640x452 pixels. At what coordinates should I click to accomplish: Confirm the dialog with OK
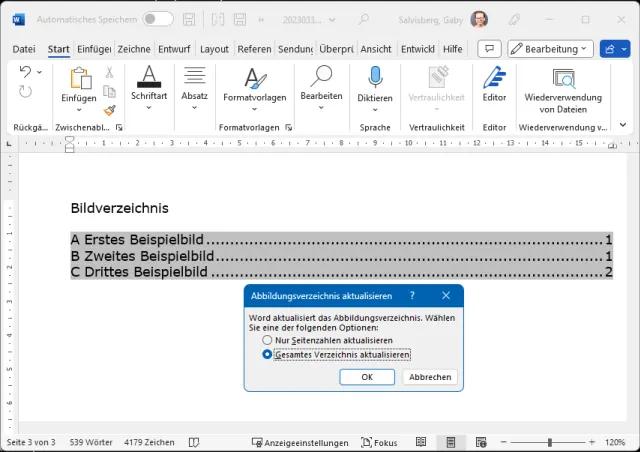tap(367, 377)
